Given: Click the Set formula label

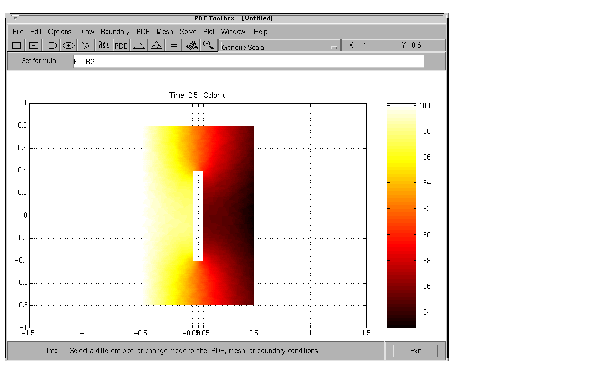Looking at the screenshot, I should tap(38, 61).
